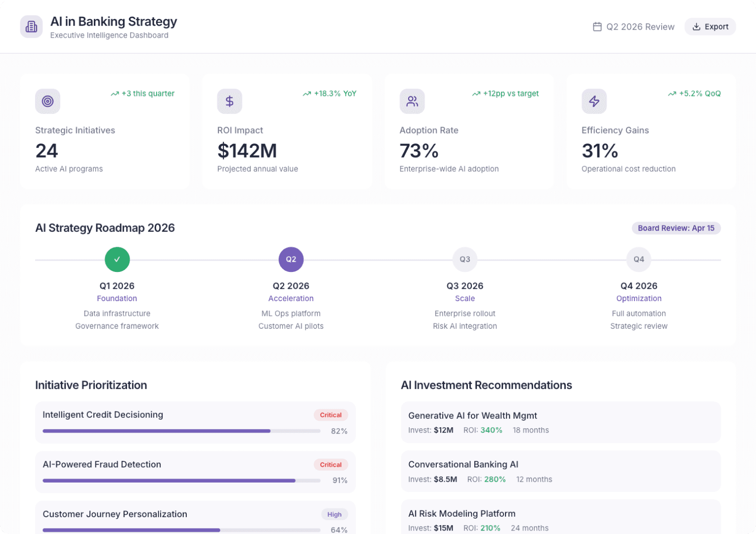This screenshot has width=756, height=534.
Task: Expand the Generative AI for Wealth Mgmt recommendation
Action: 560,422
